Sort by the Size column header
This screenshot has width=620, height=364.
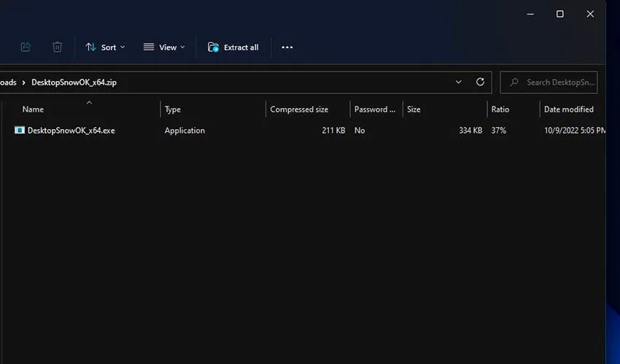(x=414, y=109)
